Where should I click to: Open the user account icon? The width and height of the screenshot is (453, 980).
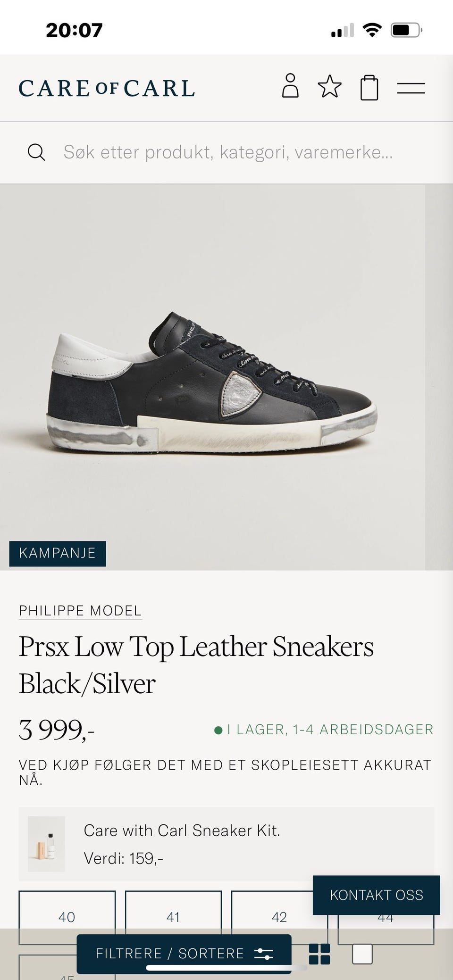(x=290, y=86)
